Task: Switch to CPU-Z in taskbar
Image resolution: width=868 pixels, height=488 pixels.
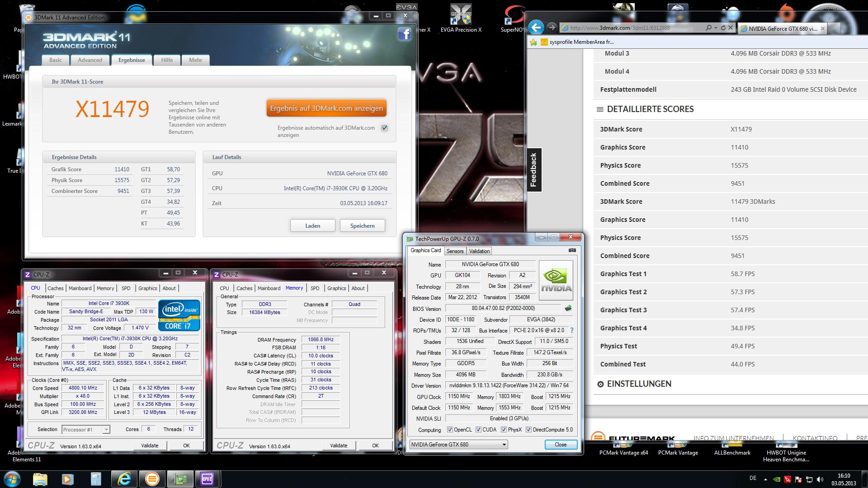Action: [x=208, y=479]
